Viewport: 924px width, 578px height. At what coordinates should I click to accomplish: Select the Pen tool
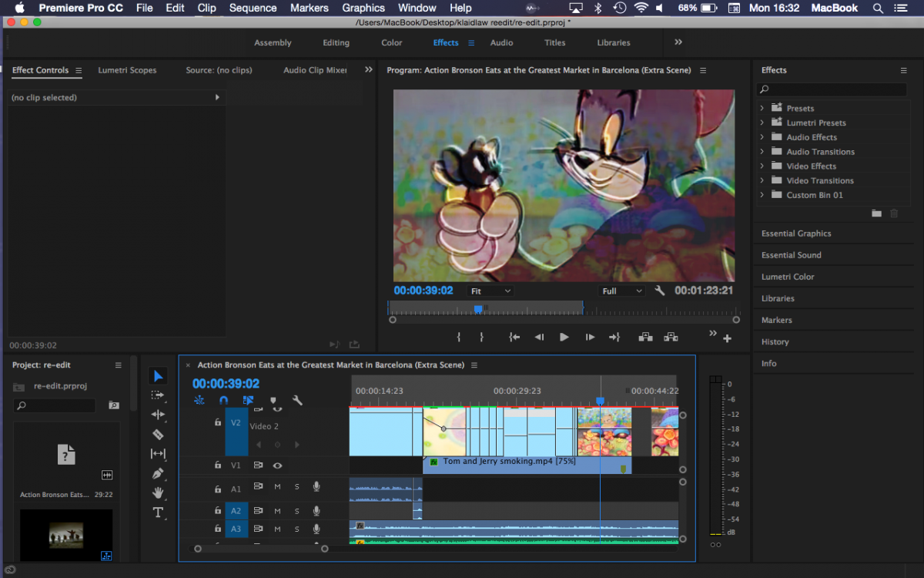pyautogui.click(x=158, y=473)
